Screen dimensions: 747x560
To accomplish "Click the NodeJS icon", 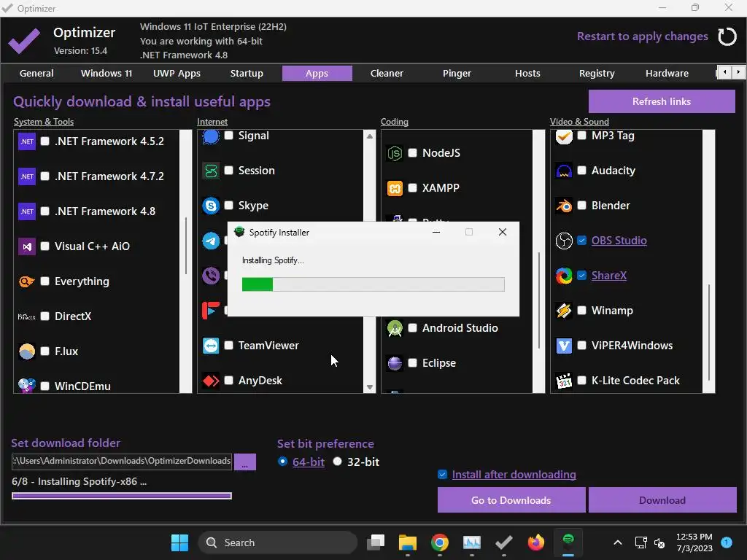I will (x=395, y=153).
